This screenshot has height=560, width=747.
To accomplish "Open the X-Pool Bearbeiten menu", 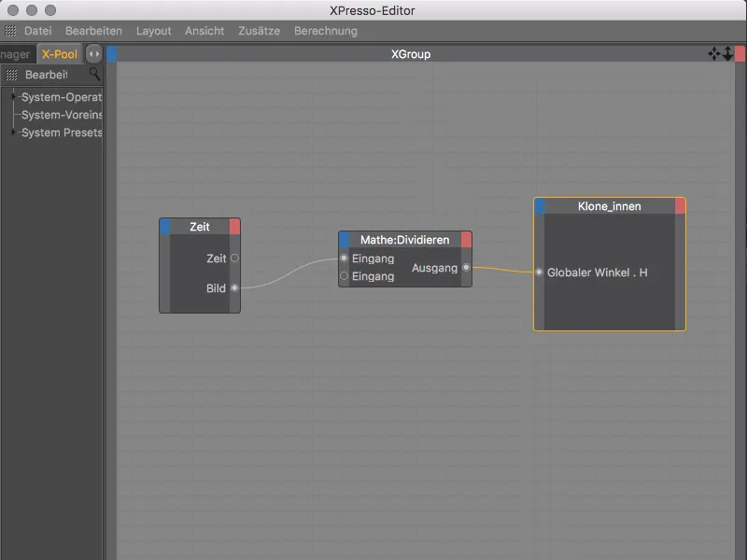I will 46,75.
